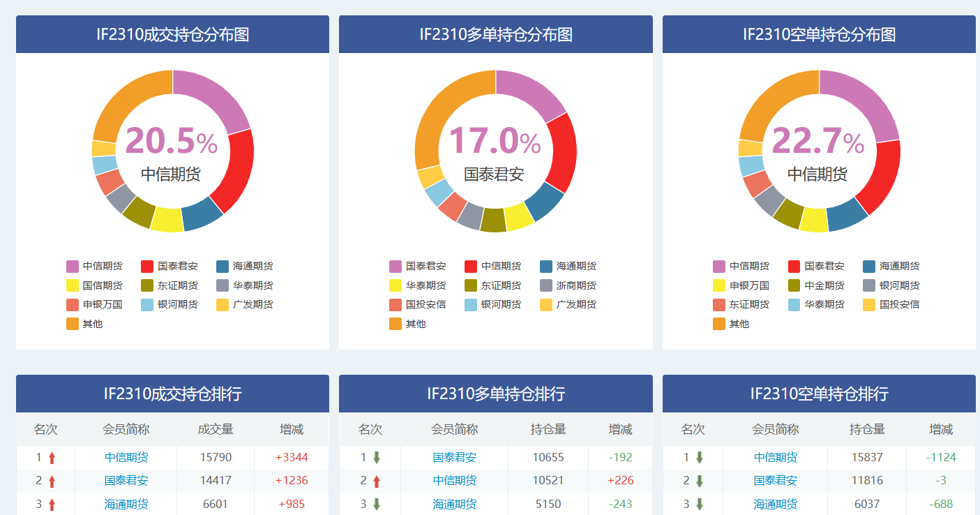This screenshot has height=515, width=980.
Task: Click the IF2310成交持仓分布图 panel title
Action: pos(172,34)
